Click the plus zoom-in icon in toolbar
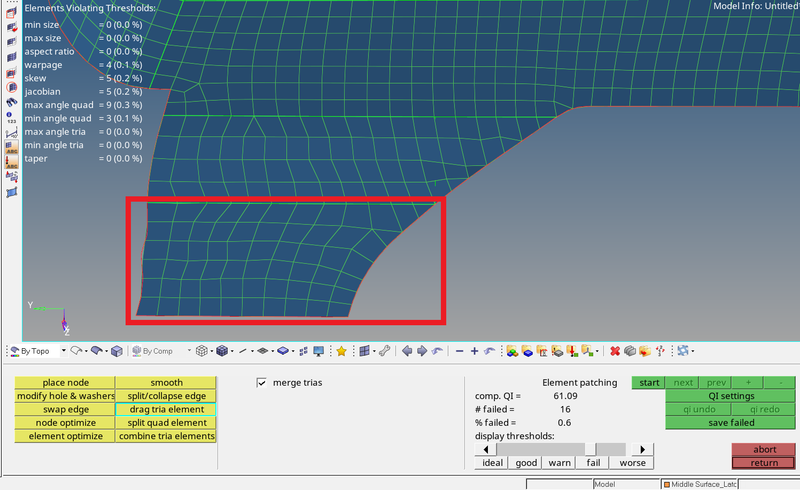The width and height of the screenshot is (800, 490). 474,351
